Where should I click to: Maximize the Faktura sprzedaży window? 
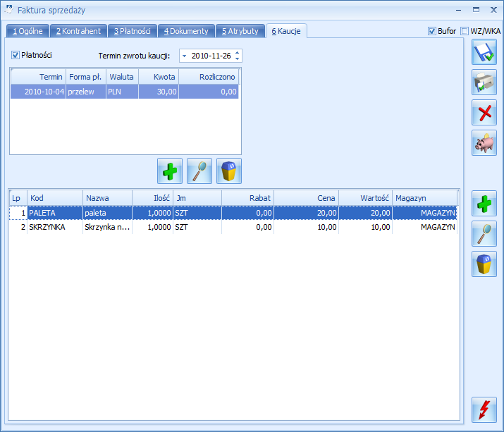point(476,10)
